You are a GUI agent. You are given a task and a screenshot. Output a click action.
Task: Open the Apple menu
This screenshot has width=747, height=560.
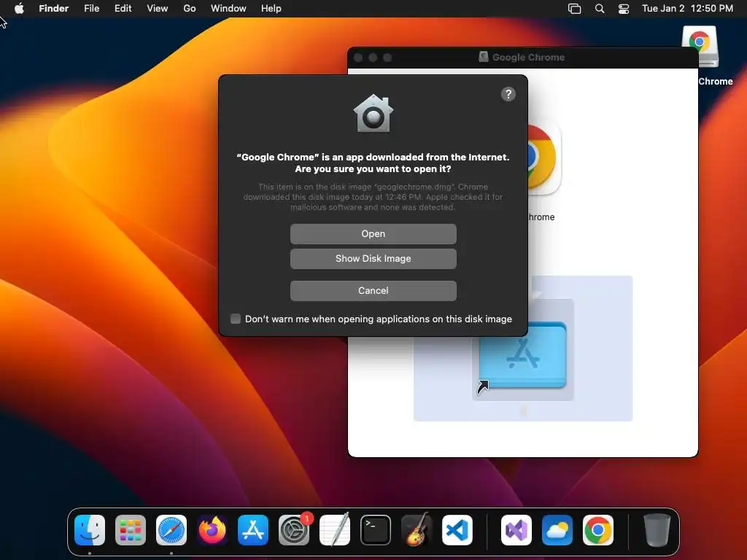[19, 9]
